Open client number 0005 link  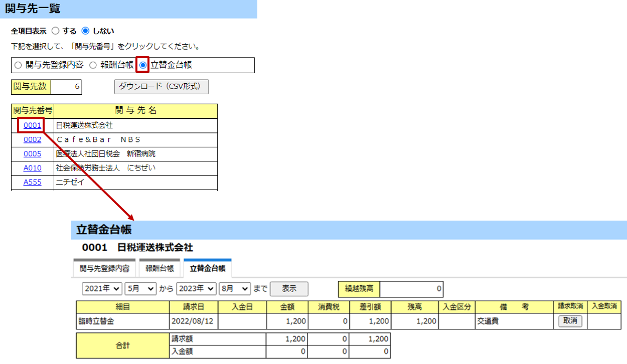(x=32, y=154)
